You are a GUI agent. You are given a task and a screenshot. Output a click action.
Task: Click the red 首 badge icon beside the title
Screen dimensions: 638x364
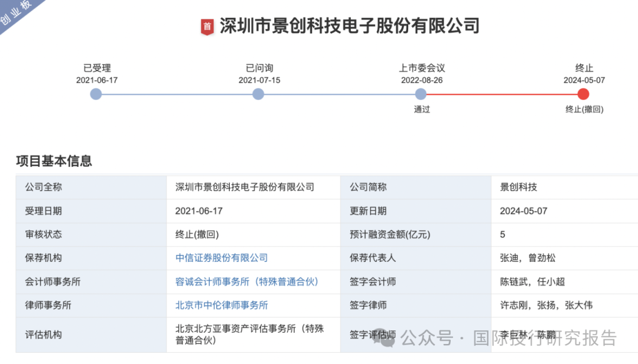[207, 27]
